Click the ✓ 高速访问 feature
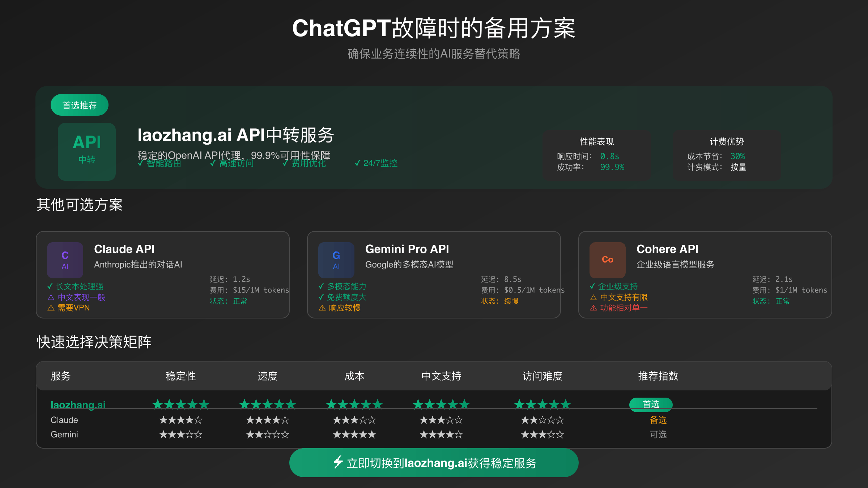This screenshot has height=488, width=868. 232,163
